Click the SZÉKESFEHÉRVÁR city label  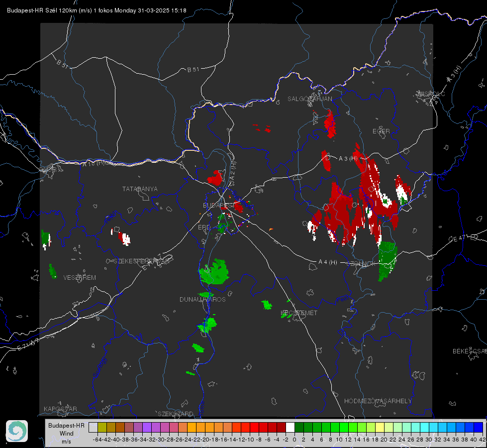141,261
